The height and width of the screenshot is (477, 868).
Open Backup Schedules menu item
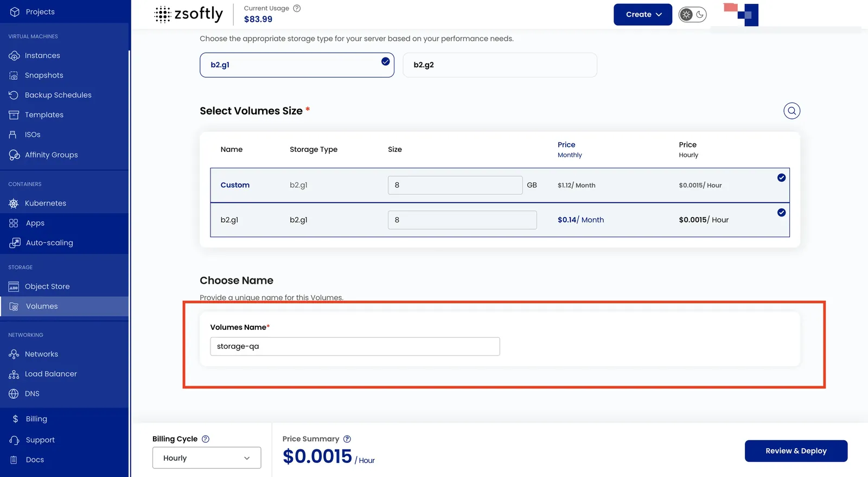(58, 95)
